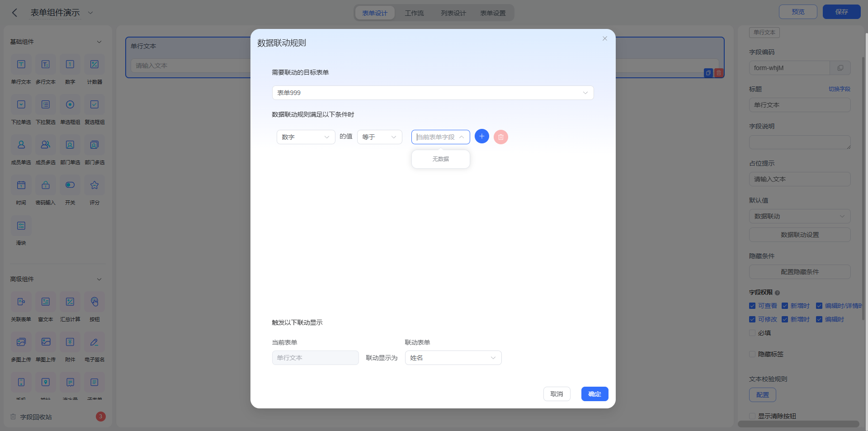The width and height of the screenshot is (868, 431).
Task: Select the 成员多选 component icon
Action: coord(46,145)
